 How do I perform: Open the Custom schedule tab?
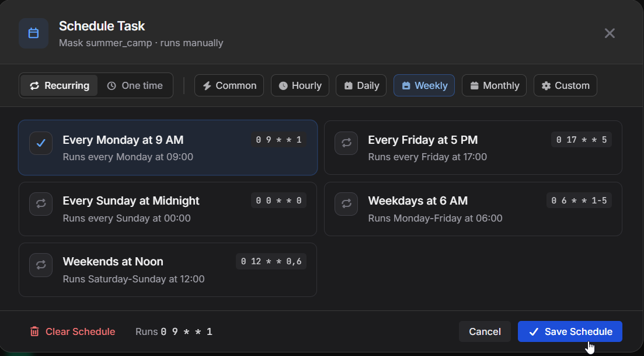tap(565, 85)
